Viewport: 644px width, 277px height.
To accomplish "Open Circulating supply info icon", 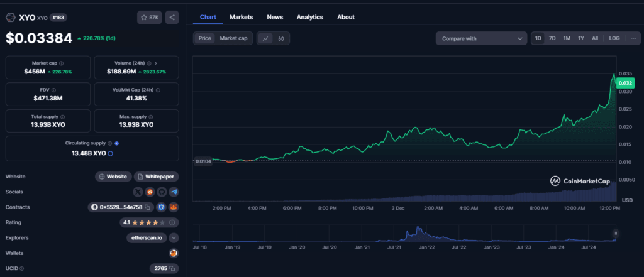I will [x=110, y=143].
